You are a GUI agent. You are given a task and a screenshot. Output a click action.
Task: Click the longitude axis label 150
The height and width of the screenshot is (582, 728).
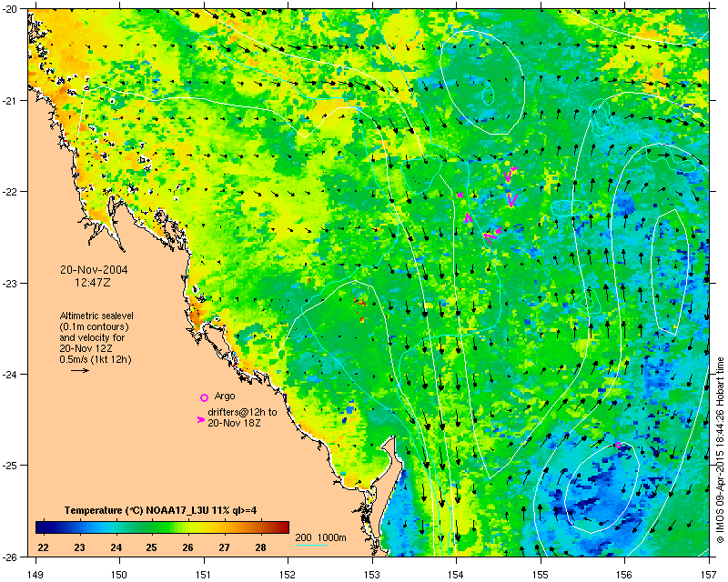click(120, 575)
